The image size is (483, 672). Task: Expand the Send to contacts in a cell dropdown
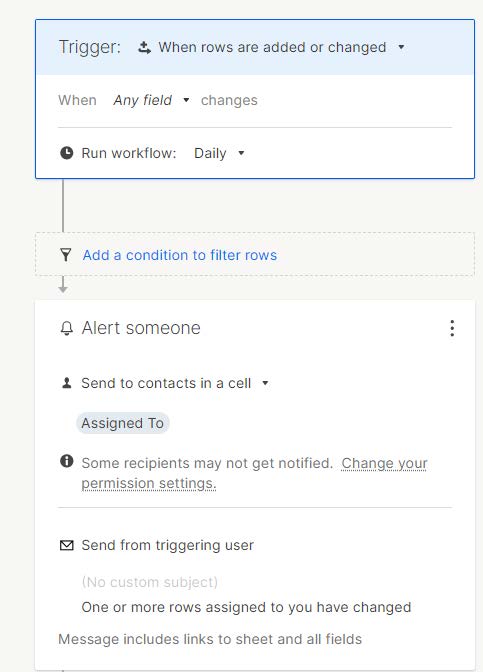265,383
